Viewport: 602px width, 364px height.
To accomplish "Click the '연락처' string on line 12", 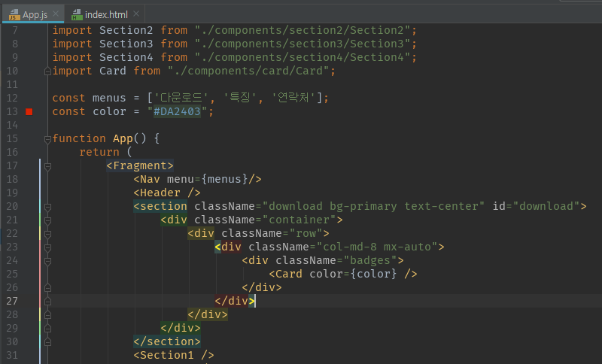I will coord(293,99).
